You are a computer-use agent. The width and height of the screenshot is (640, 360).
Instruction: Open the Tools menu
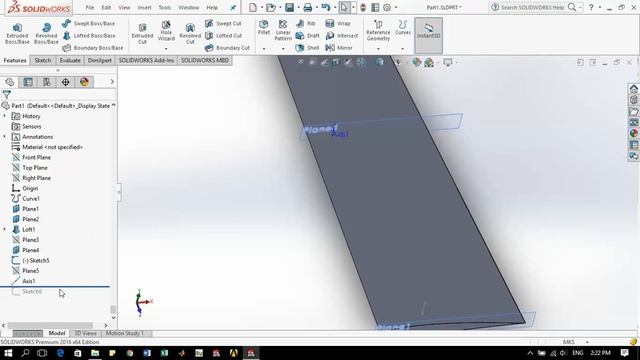click(x=164, y=7)
